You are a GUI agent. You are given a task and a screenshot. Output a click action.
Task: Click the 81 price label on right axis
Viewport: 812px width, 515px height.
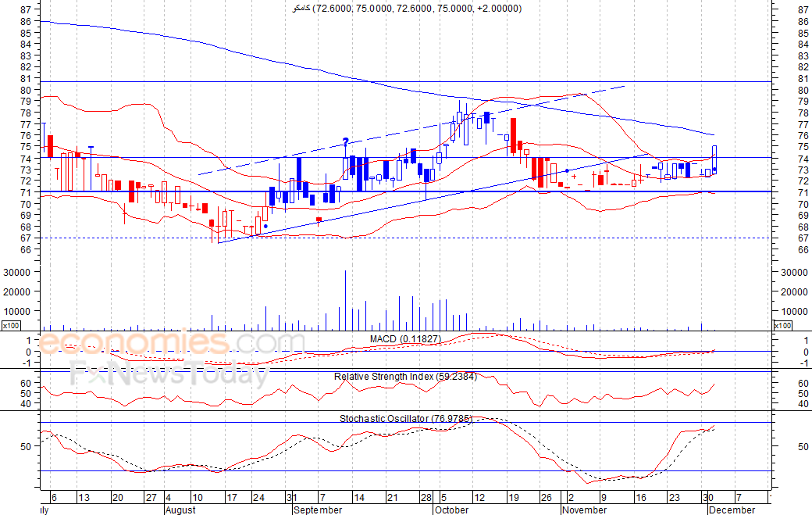(803, 79)
